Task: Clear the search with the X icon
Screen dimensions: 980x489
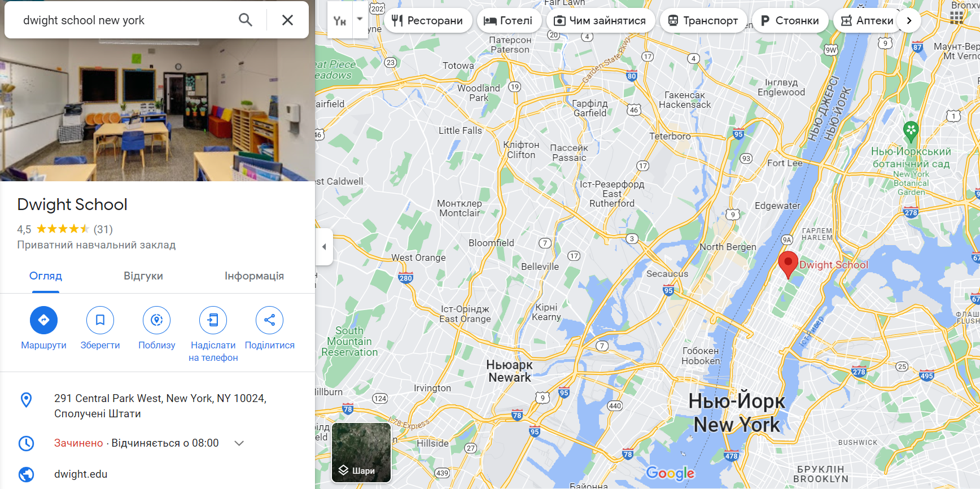Action: (x=287, y=20)
